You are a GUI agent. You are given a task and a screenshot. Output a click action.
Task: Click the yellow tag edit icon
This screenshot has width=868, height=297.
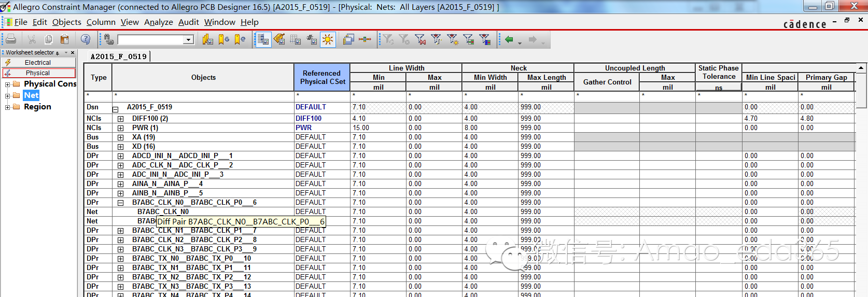(x=279, y=39)
